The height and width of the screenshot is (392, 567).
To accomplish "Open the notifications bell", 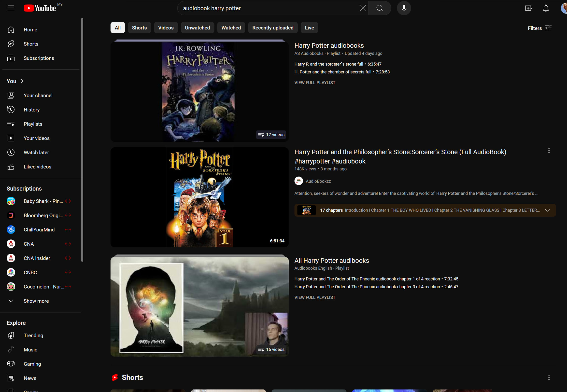I will (546, 8).
